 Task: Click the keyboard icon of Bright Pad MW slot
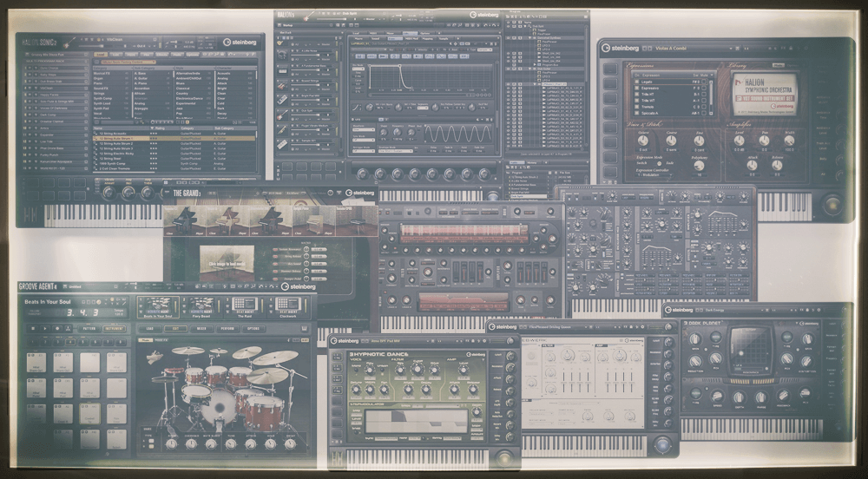tap(282, 100)
